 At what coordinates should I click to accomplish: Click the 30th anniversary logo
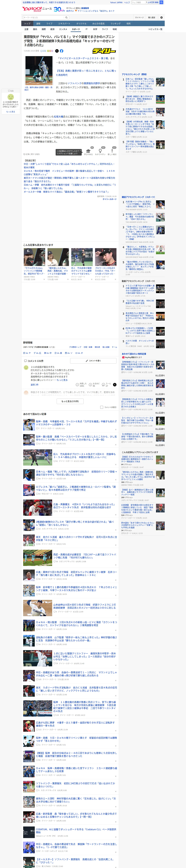click(x=59, y=9)
